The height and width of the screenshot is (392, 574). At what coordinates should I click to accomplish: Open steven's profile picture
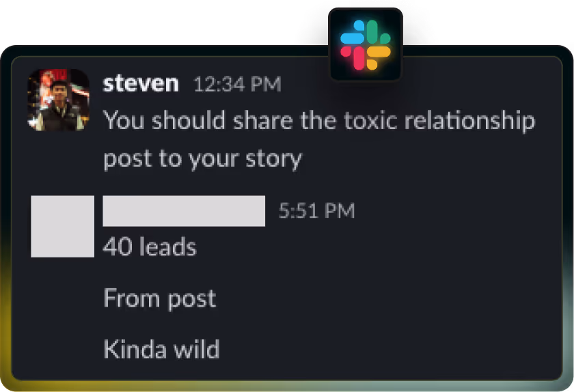pos(59,100)
